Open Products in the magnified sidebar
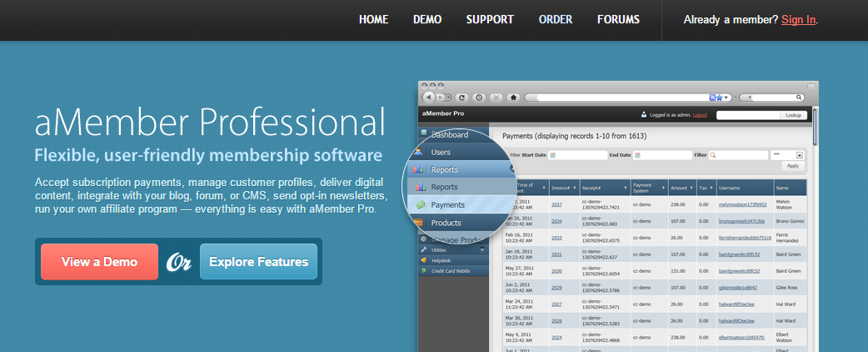This screenshot has height=352, width=868. click(x=446, y=223)
